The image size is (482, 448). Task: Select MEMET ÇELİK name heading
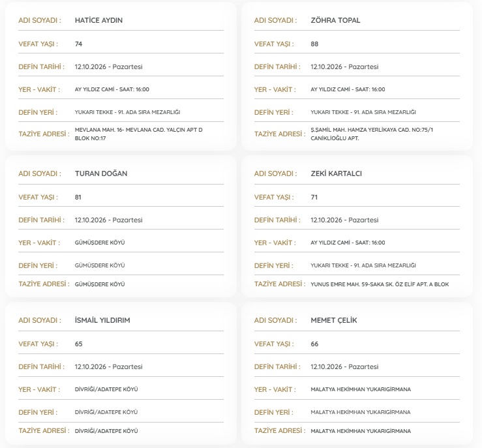point(334,320)
